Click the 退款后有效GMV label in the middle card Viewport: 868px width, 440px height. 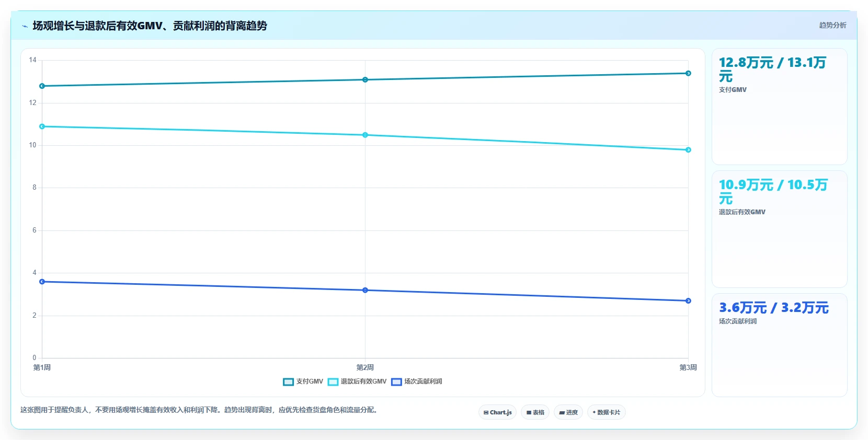pyautogui.click(x=742, y=212)
